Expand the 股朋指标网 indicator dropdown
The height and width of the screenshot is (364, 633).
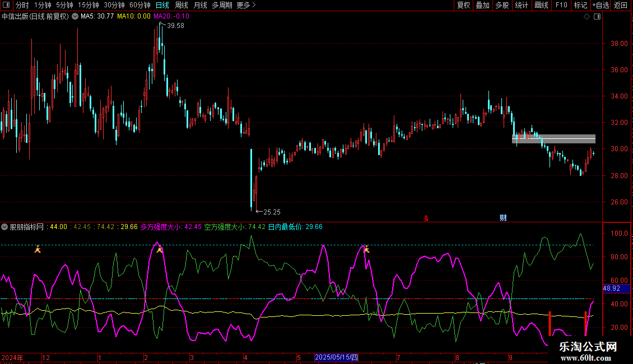point(5,227)
